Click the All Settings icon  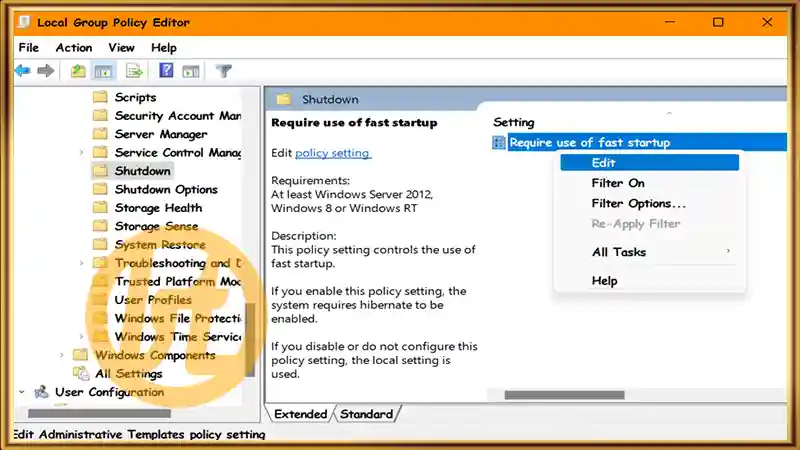click(81, 373)
